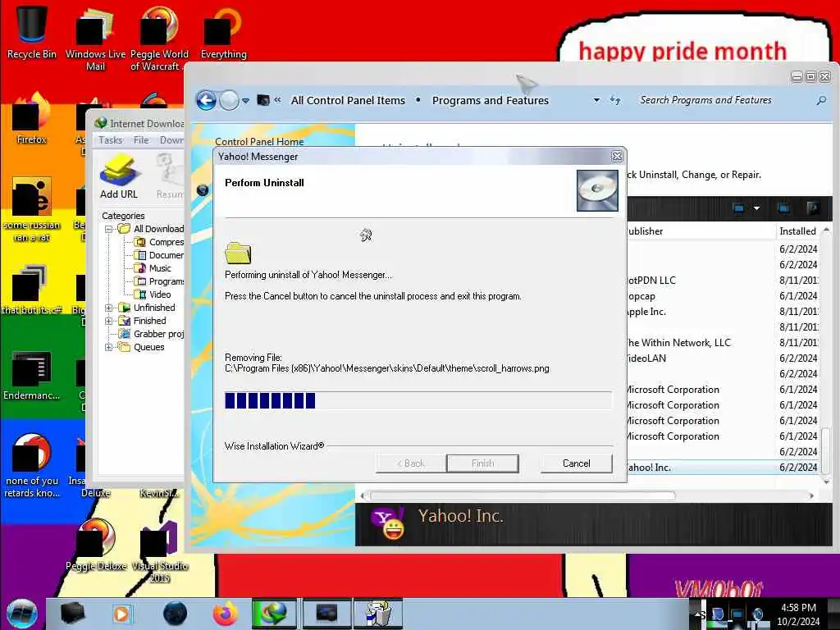Viewport: 840px width, 630px height.
Task: Click the Yahoo! Messenger smiley logo in details pane
Action: pyautogui.click(x=389, y=523)
